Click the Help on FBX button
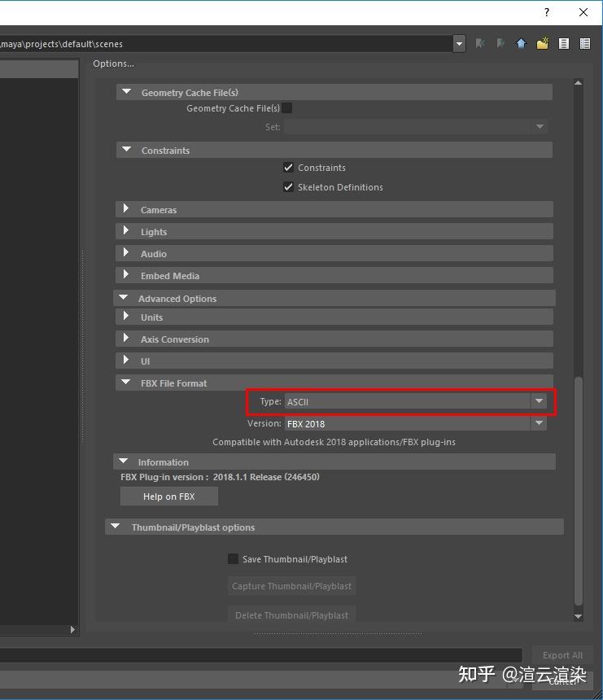 (x=169, y=497)
